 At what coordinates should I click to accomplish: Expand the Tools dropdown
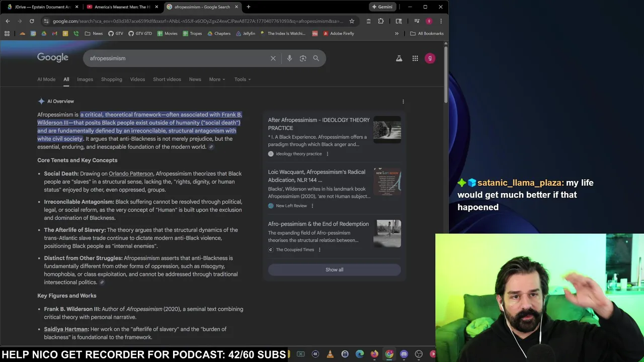pos(243,79)
